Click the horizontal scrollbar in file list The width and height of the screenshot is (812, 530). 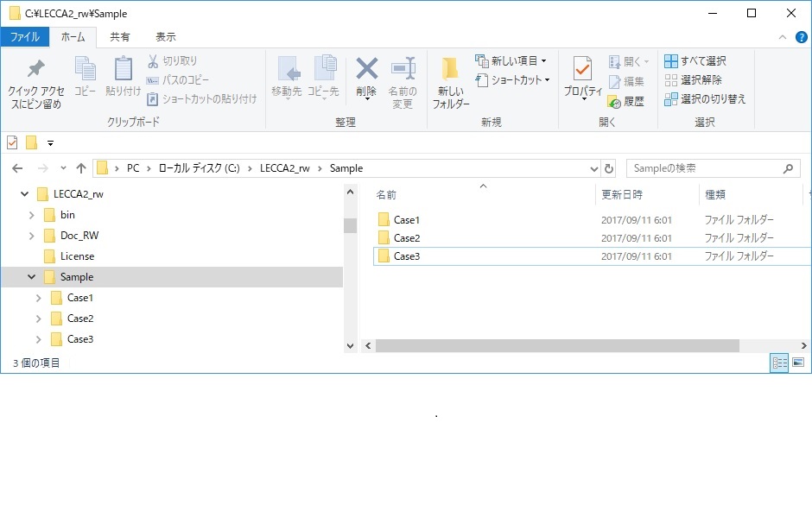click(x=557, y=345)
